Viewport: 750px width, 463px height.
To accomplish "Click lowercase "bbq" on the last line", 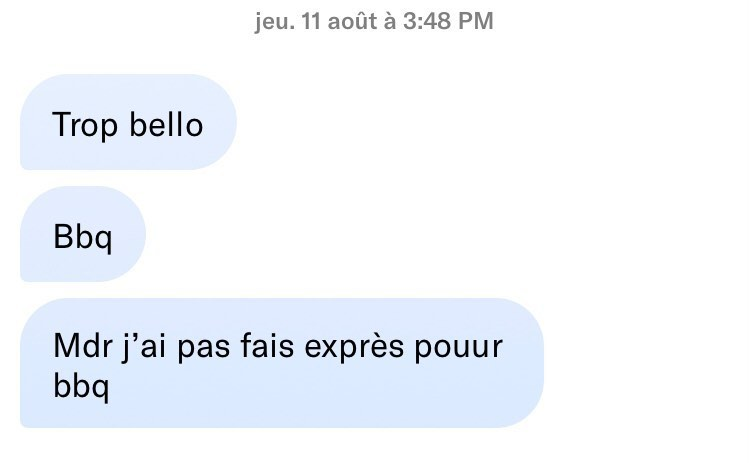I will tap(80, 387).
